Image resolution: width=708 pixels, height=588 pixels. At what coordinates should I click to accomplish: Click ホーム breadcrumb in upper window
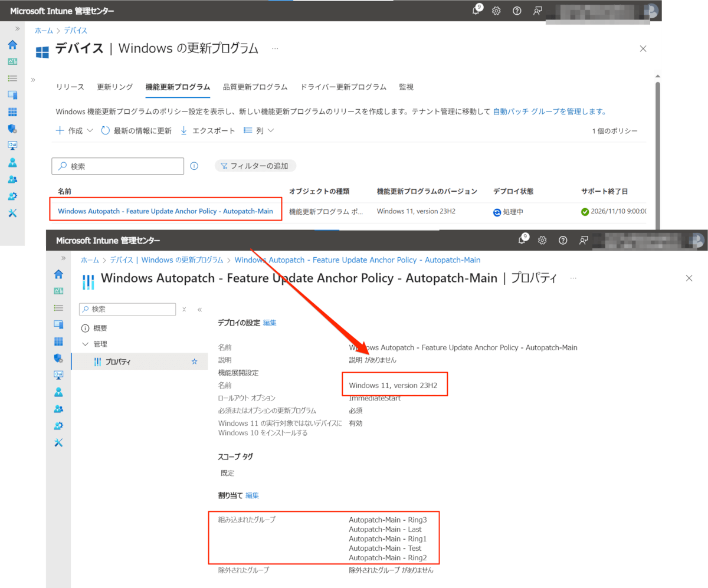[x=44, y=31]
